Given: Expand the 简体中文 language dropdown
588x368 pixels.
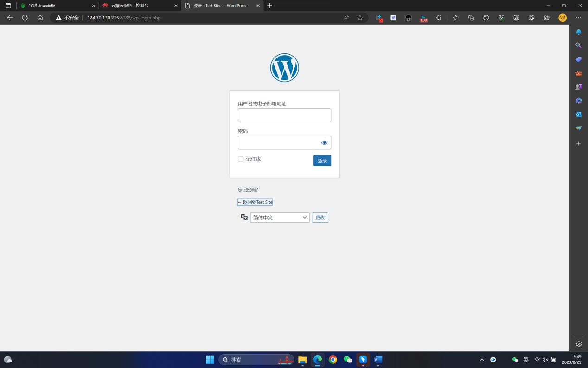Looking at the screenshot, I should (x=280, y=217).
